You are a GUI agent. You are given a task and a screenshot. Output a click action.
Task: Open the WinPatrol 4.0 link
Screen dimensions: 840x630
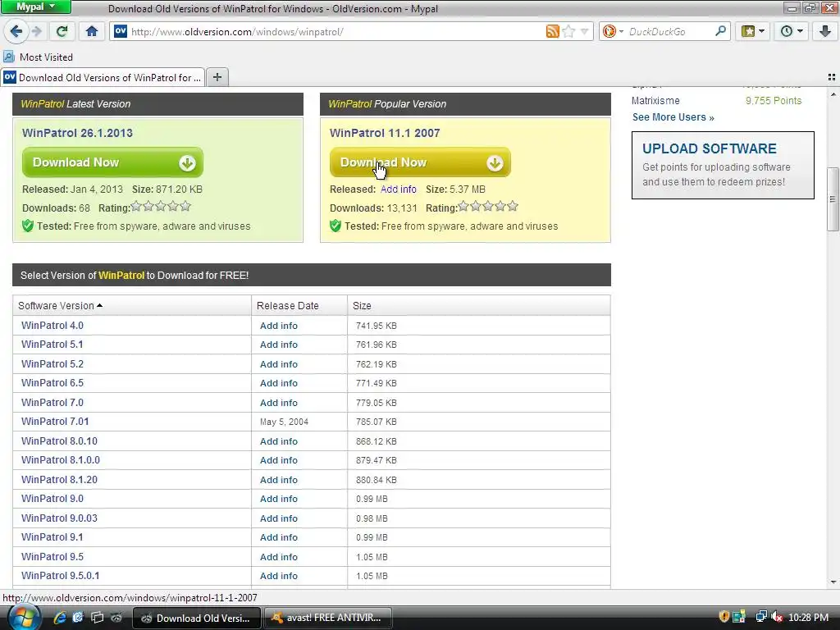coord(52,325)
